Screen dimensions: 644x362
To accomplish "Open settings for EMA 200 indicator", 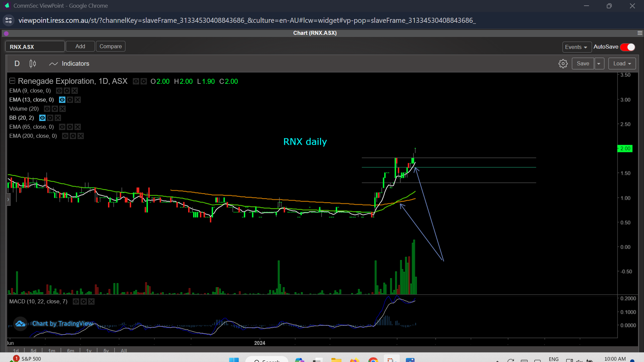I will point(73,136).
